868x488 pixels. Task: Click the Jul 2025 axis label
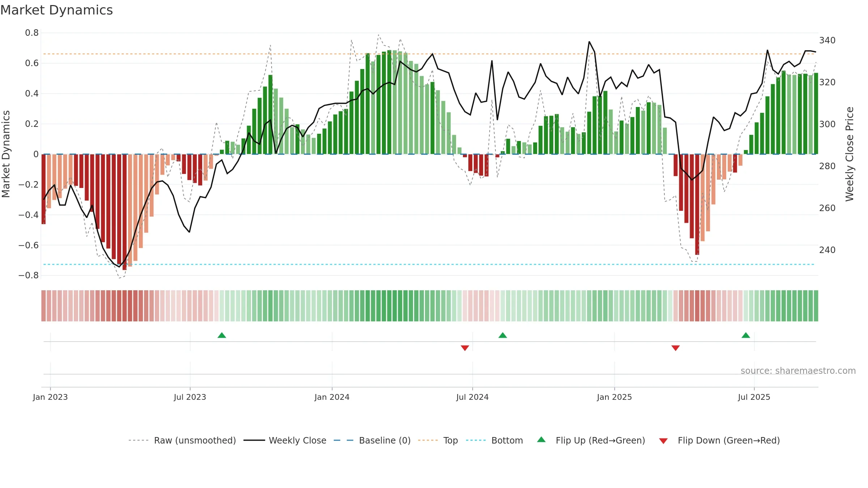[754, 397]
